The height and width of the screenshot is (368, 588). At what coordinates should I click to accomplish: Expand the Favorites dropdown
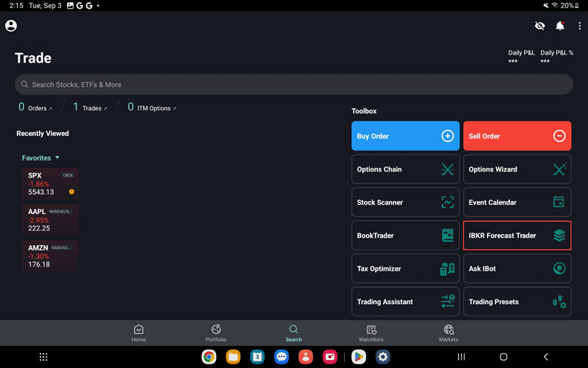[40, 158]
